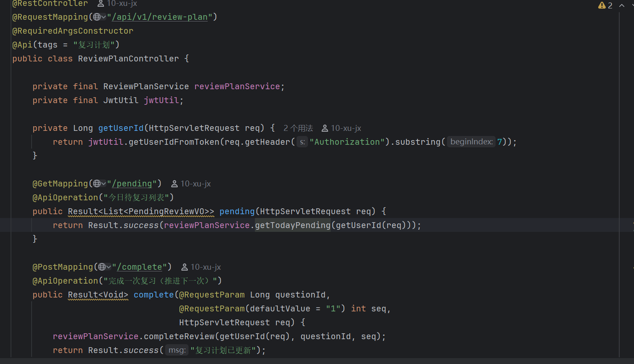This screenshot has width=634, height=364.
Task: Click the pending method name
Action: click(237, 211)
